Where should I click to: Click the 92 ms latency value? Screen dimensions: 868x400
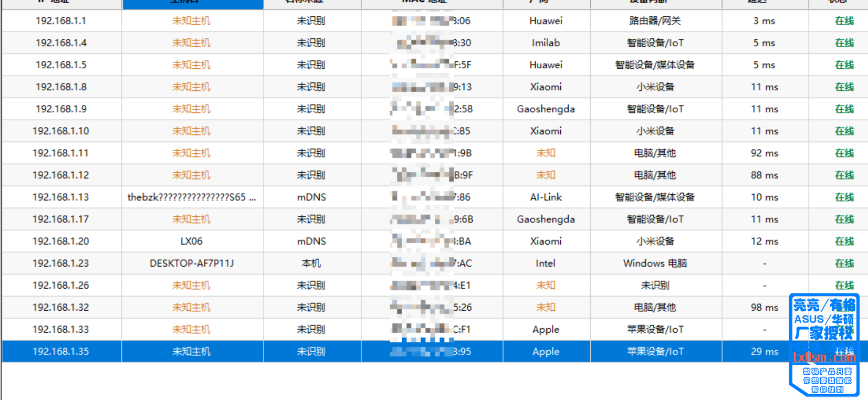pyautogui.click(x=764, y=153)
